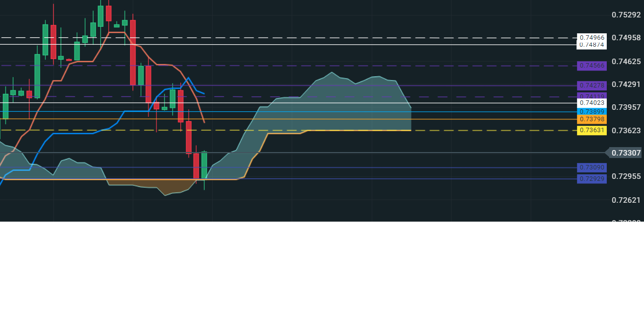The height and width of the screenshot is (322, 644).
Task: Select the 0.74874 price level label
Action: [x=592, y=45]
